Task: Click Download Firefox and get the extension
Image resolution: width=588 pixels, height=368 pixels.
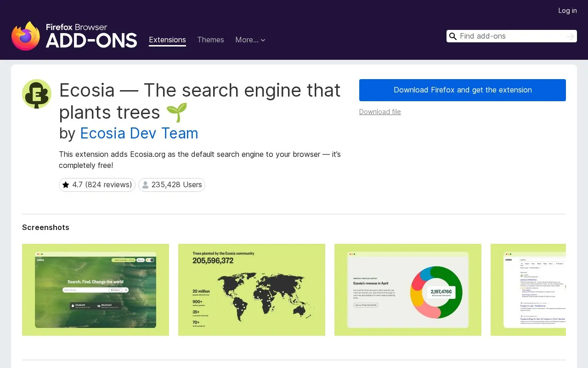Action: pos(463,90)
